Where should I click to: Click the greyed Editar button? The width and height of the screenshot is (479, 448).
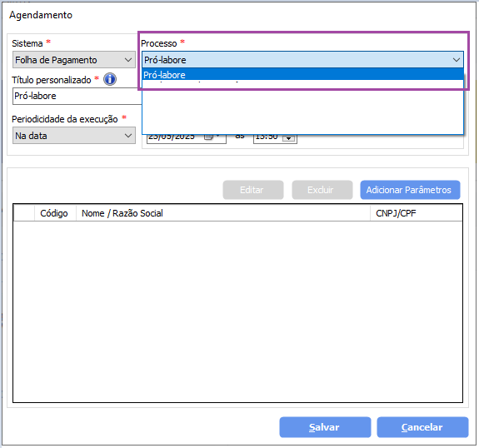coord(253,190)
